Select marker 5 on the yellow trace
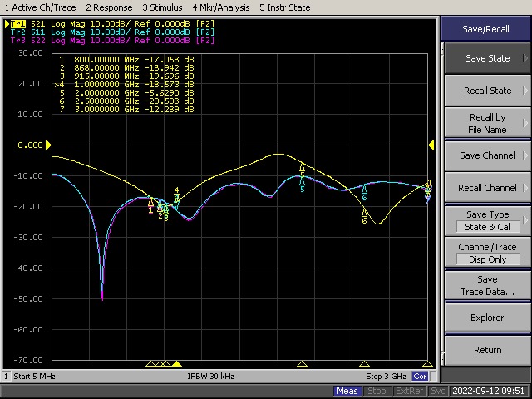532x399 pixels. pyautogui.click(x=303, y=169)
